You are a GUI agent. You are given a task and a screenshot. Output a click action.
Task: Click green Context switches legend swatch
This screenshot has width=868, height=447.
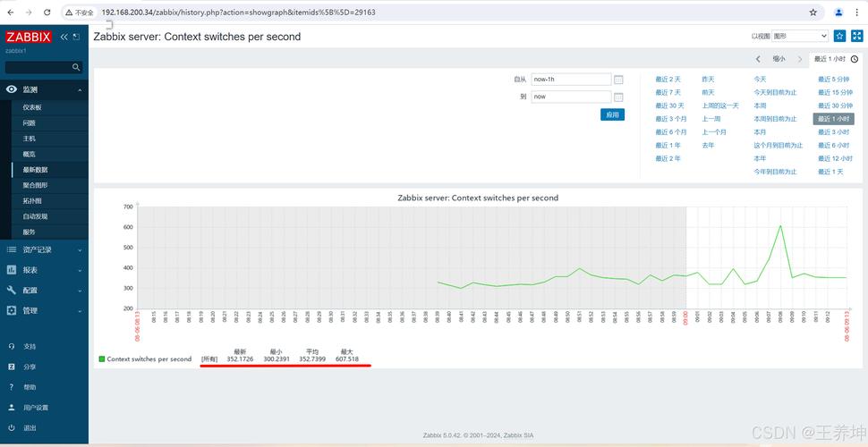point(102,359)
